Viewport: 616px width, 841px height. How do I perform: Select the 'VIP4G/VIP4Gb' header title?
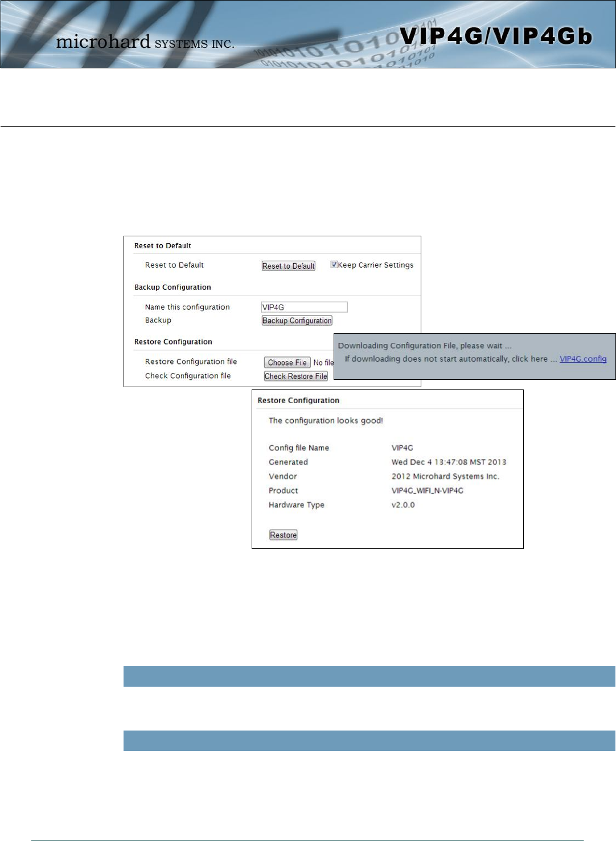coord(496,36)
